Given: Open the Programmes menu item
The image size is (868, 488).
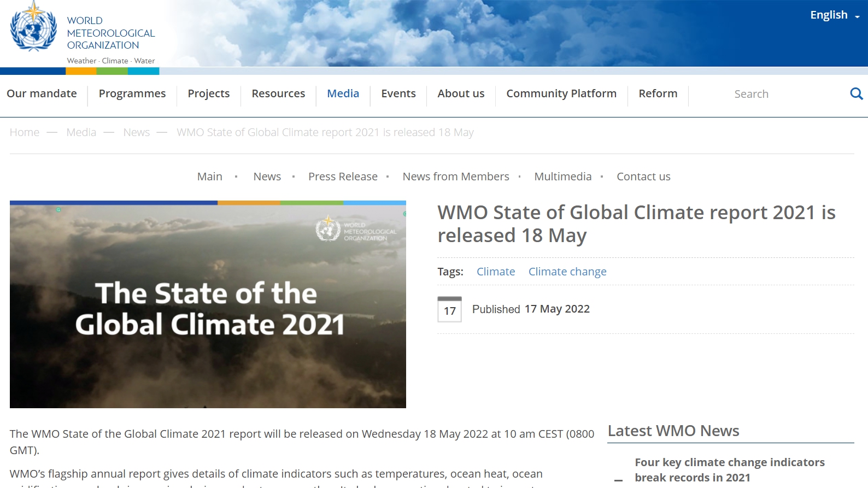Looking at the screenshot, I should pyautogui.click(x=132, y=93).
